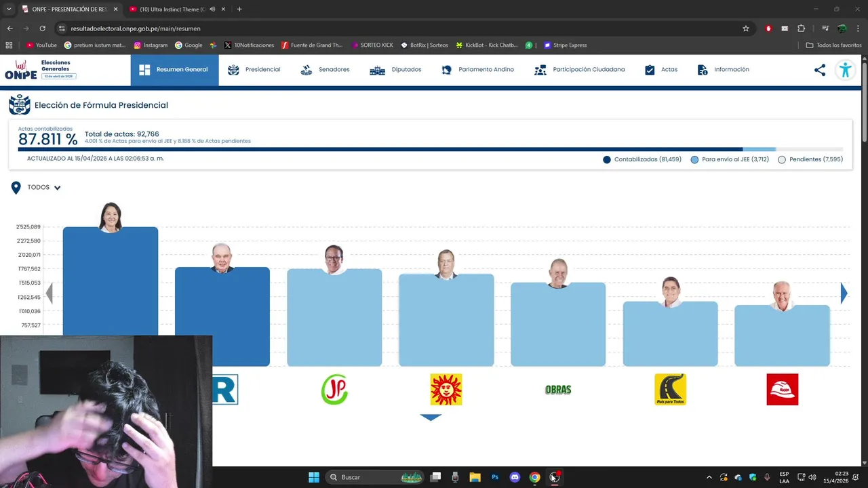Click the location pin icon

(x=16, y=188)
